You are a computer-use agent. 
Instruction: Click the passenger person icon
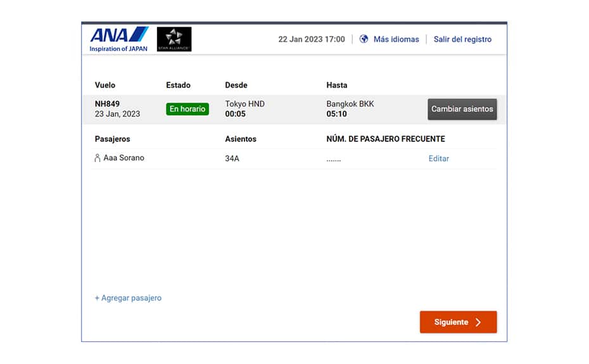pyautogui.click(x=98, y=158)
